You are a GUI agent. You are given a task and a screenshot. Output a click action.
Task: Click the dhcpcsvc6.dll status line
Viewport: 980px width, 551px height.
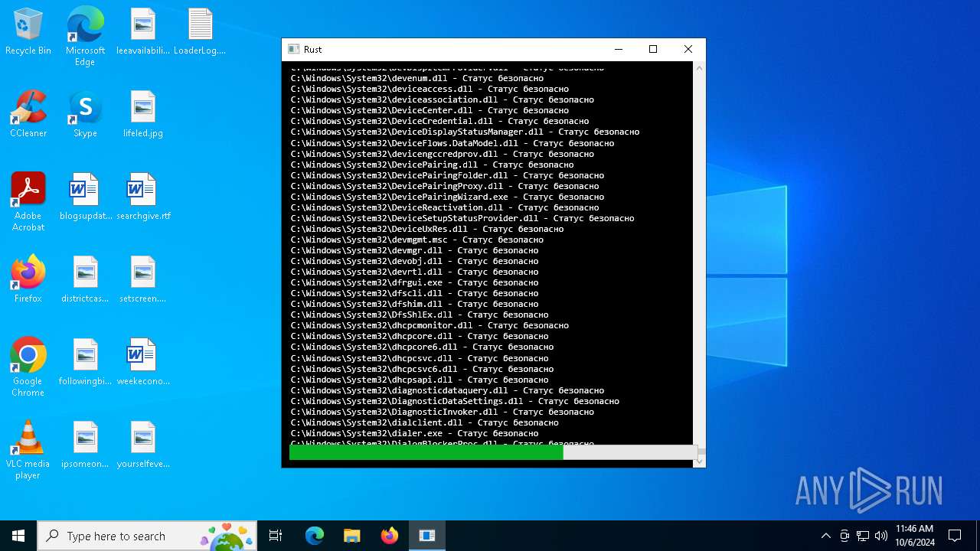422,369
